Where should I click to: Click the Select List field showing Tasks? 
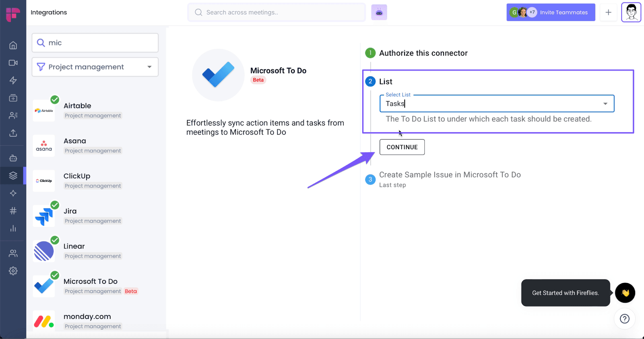(x=497, y=104)
